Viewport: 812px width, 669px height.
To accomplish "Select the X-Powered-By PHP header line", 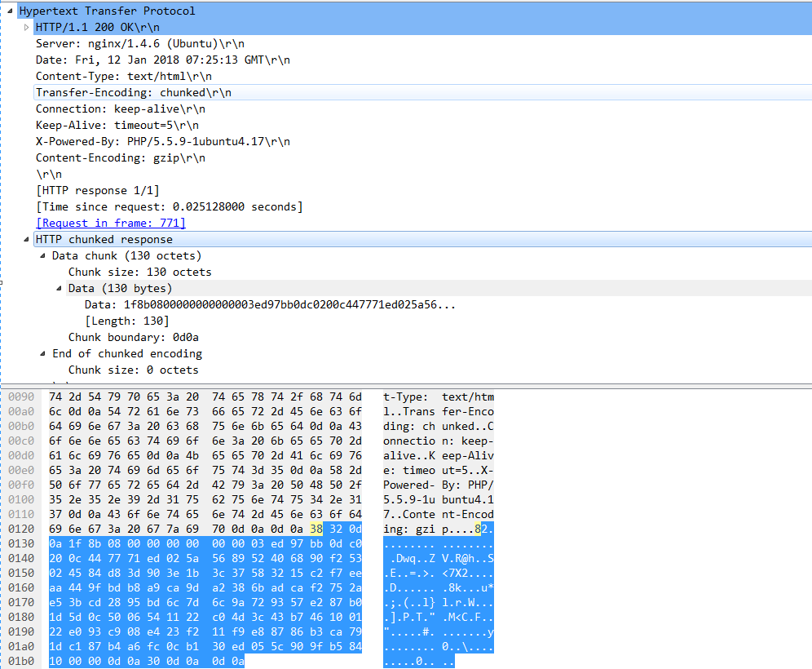I will coord(162,141).
